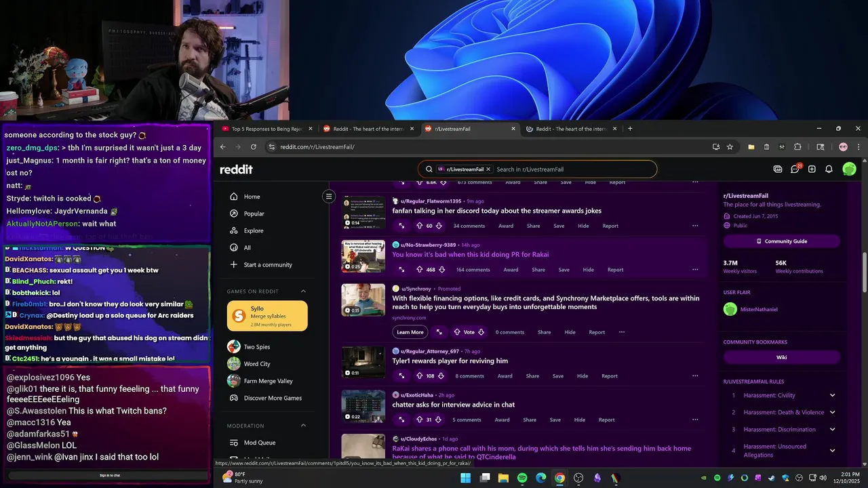Downvote the chatter asks for interview advice post
Viewport: 868px width, 488px height.
[438, 420]
